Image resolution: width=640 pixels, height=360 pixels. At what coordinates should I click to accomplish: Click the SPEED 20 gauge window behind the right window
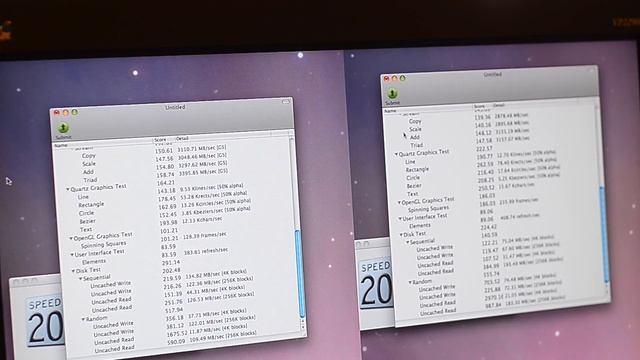pyautogui.click(x=375, y=284)
